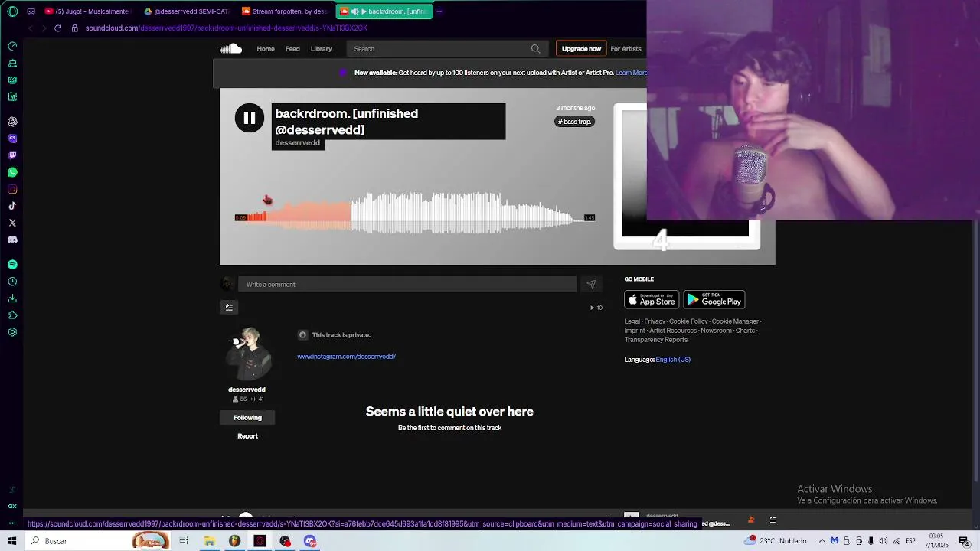Open Instagram in the Opera sidebar
The width and height of the screenshot is (980, 551).
12,189
